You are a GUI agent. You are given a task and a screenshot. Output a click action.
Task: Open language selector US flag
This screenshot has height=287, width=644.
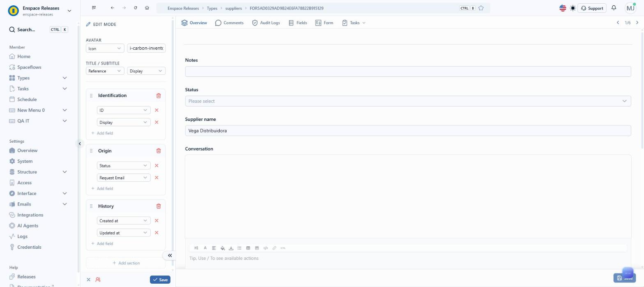coord(563,8)
